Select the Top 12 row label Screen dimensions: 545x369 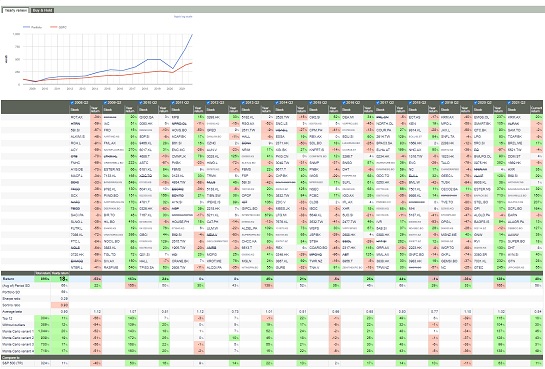coord(7,318)
